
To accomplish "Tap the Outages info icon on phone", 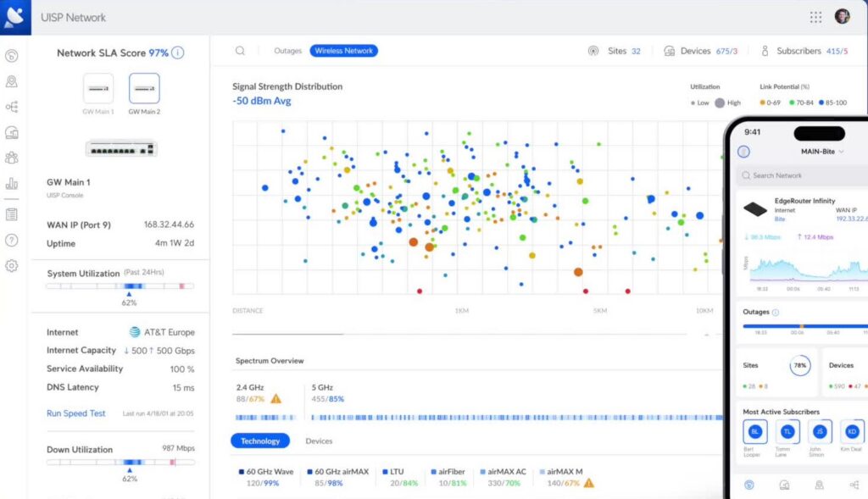I will [x=776, y=313].
